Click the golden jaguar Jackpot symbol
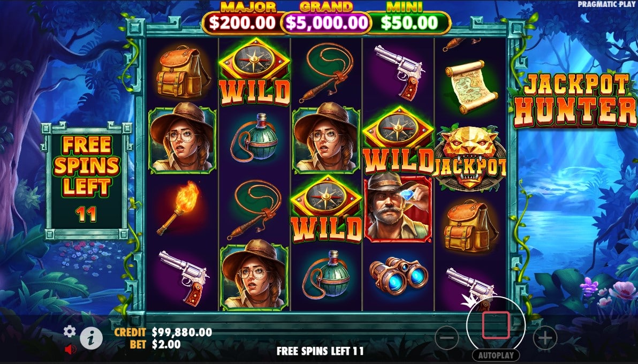638x364 pixels. (x=469, y=157)
